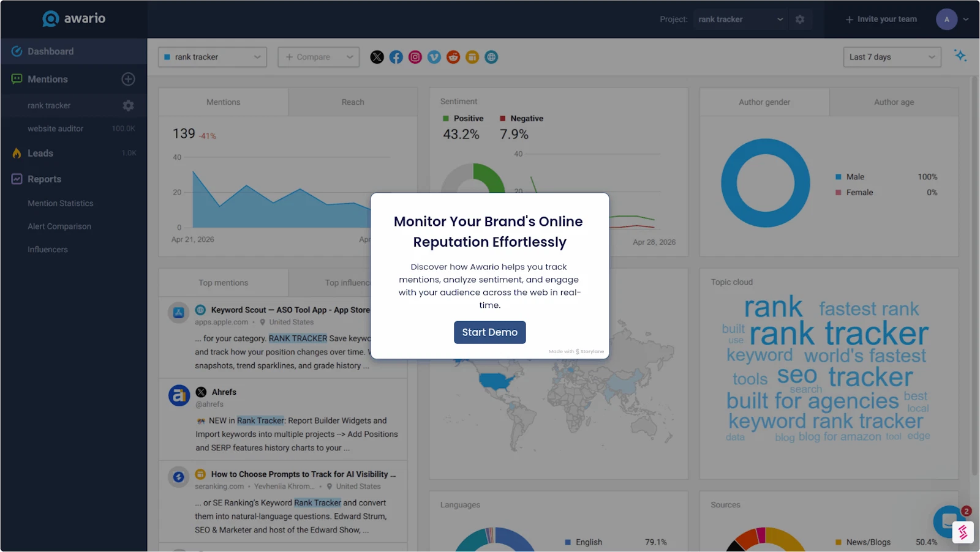980x552 pixels.
Task: Click 'built for agencies' in topic cloud
Action: point(812,401)
